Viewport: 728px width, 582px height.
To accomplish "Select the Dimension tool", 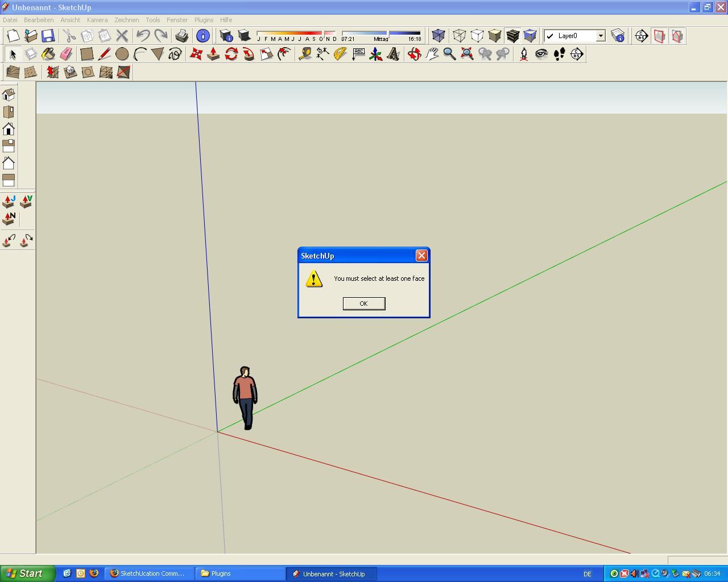I will coord(322,54).
